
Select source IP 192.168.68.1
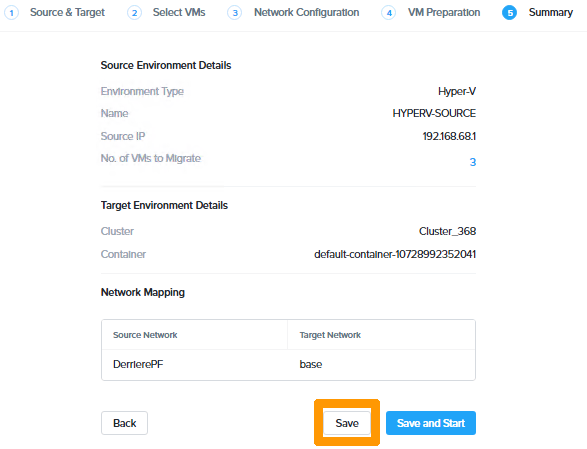point(449,136)
